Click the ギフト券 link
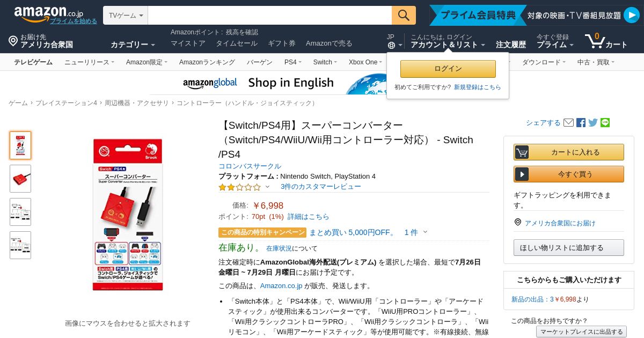Screen dimensions: 644x338 point(282,43)
